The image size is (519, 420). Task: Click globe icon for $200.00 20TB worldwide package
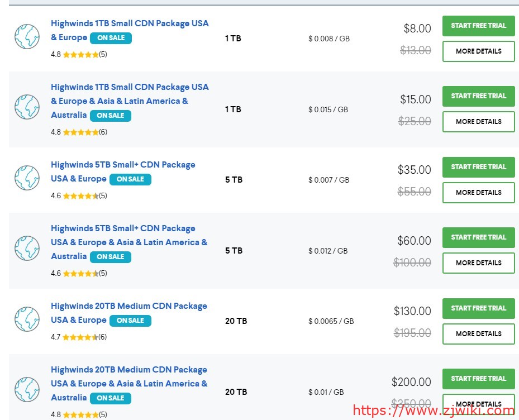(x=27, y=389)
